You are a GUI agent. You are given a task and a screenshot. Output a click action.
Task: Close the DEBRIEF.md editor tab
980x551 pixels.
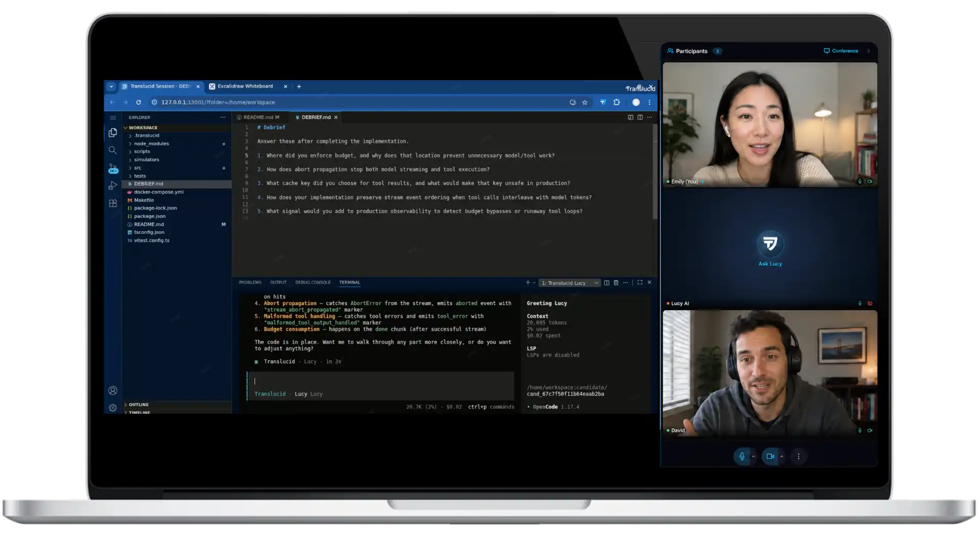tap(336, 117)
